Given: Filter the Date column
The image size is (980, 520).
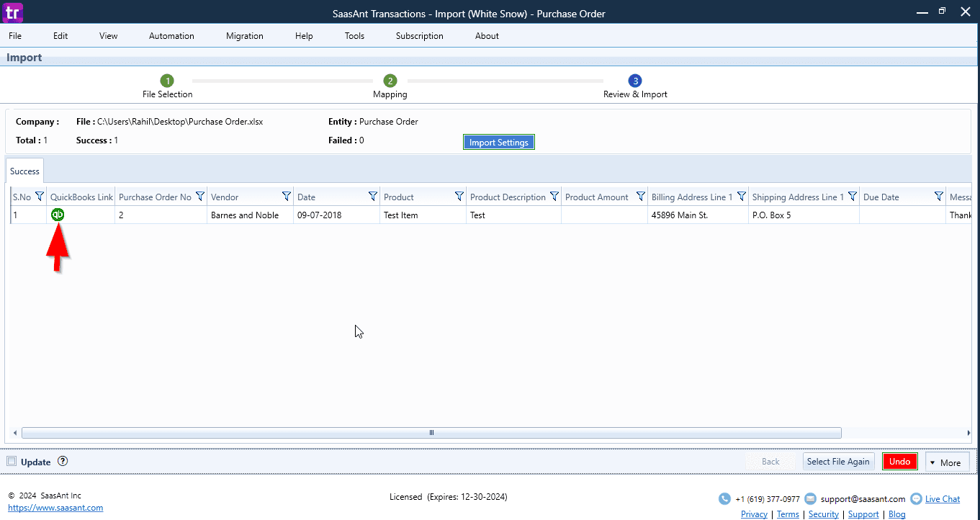Looking at the screenshot, I should [x=373, y=197].
